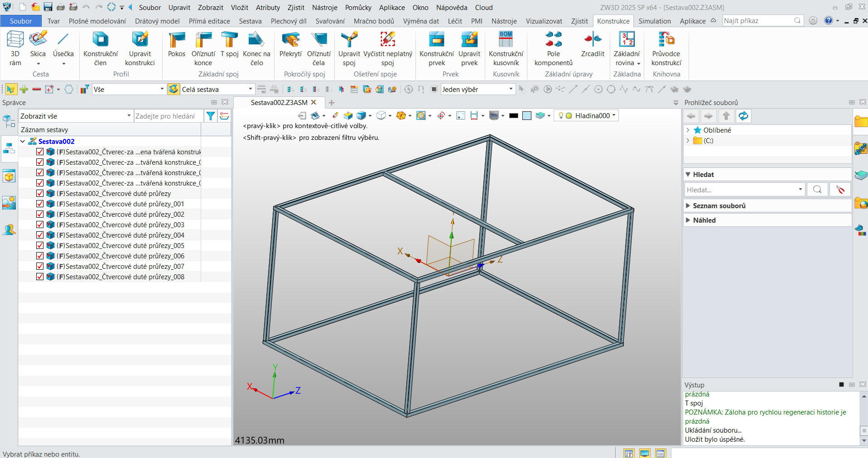868x458 pixels.
Task: Click the filter funnel icon in Správce
Action: tap(211, 116)
